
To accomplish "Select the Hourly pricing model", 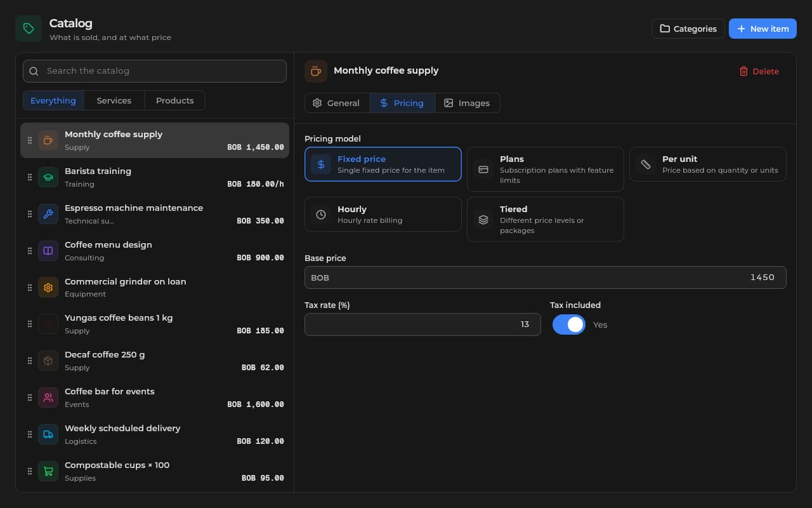I will pyautogui.click(x=383, y=214).
